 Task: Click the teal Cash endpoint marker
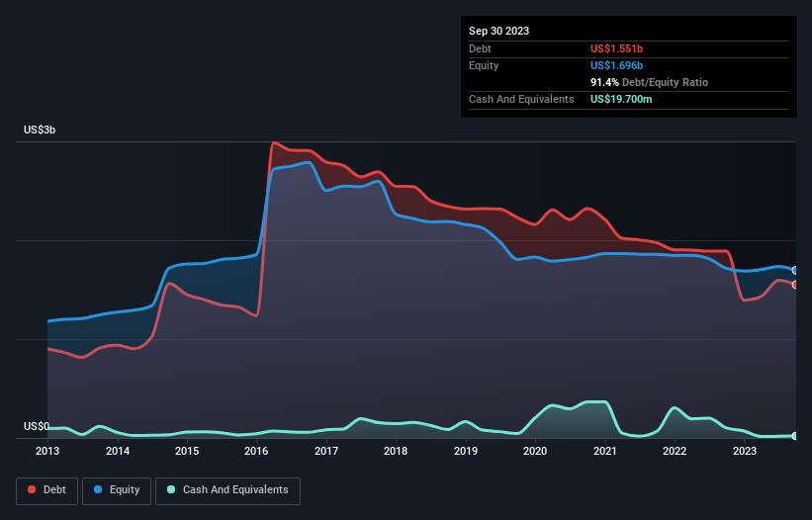pos(795,436)
